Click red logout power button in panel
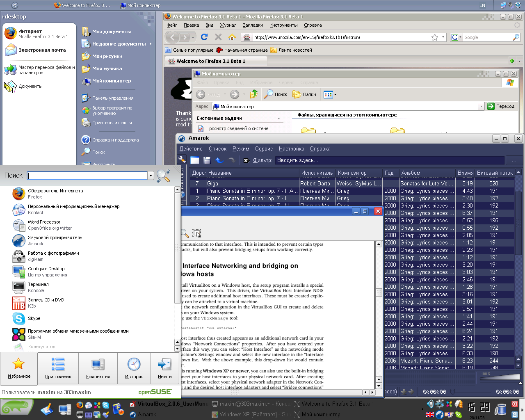The width and height of the screenshot is (525, 420). pyautogui.click(x=515, y=404)
